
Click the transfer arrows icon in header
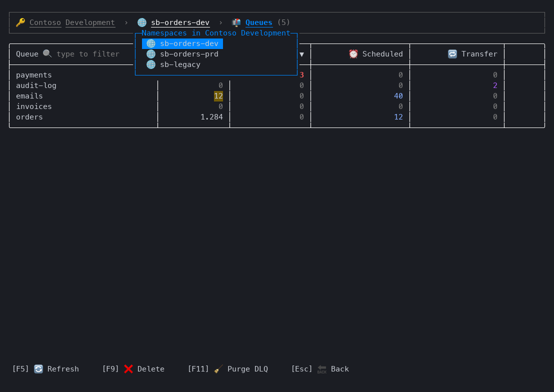pyautogui.click(x=452, y=53)
